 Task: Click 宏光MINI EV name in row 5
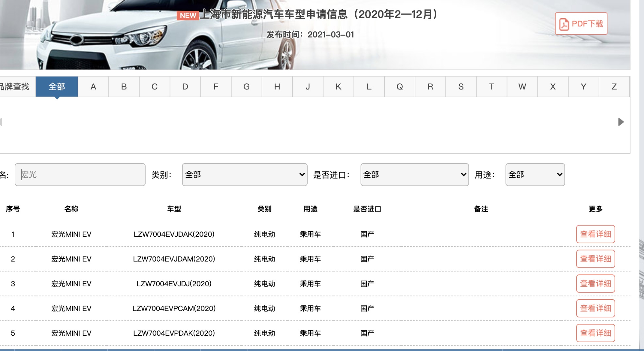(x=71, y=333)
